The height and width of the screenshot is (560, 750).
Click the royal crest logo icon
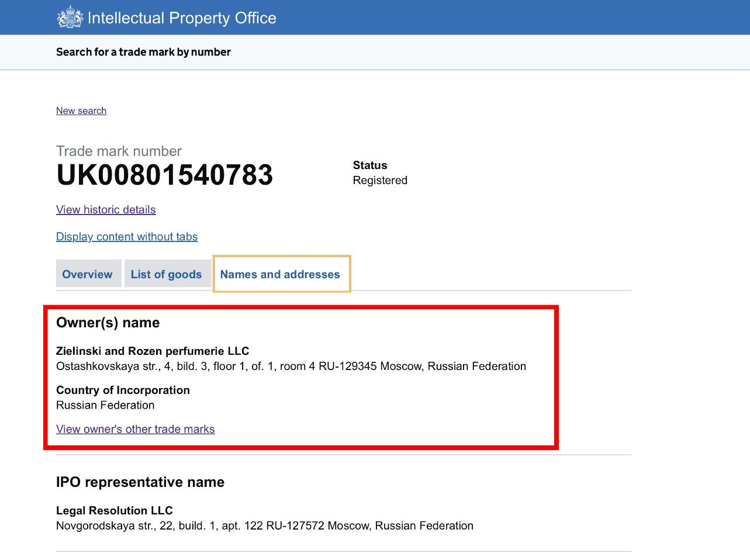(x=70, y=18)
